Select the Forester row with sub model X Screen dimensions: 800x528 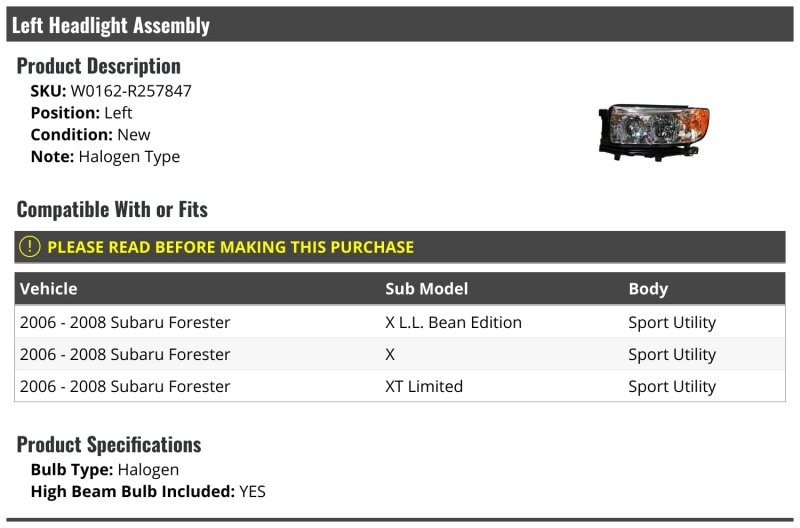pyautogui.click(x=399, y=354)
